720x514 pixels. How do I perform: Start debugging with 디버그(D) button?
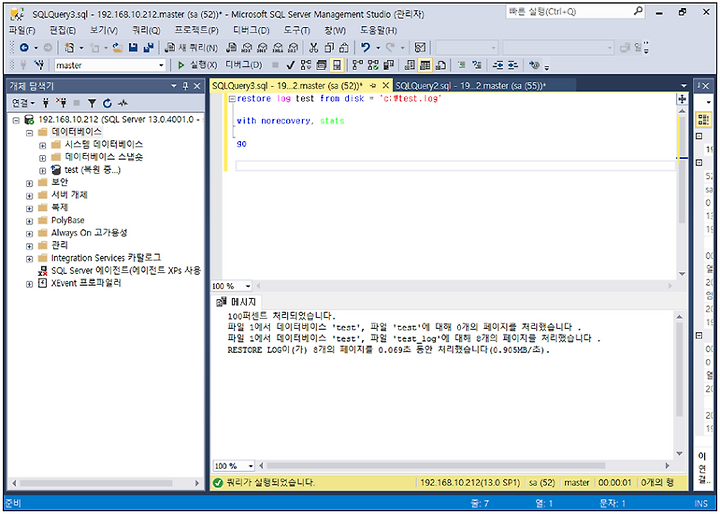(243, 65)
